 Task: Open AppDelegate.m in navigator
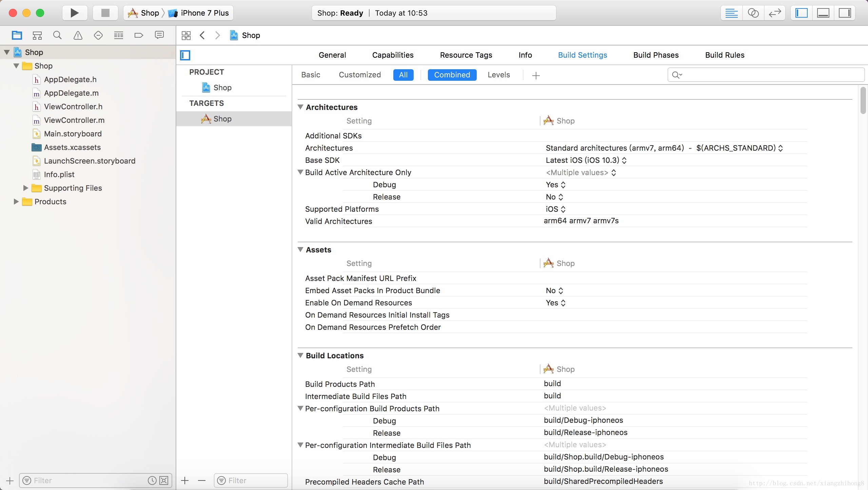71,93
